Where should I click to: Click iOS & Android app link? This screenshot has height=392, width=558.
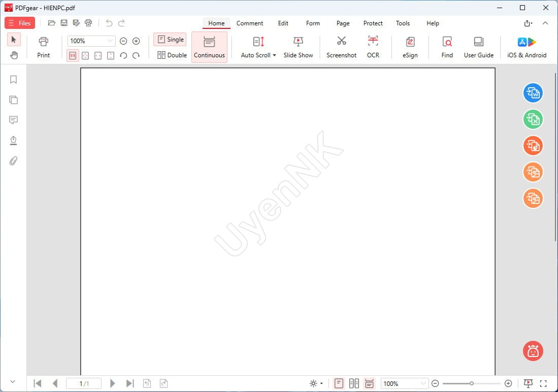[x=527, y=47]
